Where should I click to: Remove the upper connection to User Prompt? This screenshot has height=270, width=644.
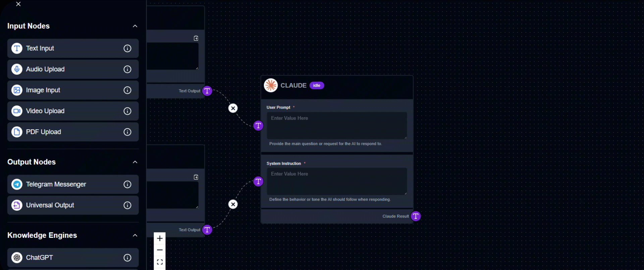click(233, 108)
